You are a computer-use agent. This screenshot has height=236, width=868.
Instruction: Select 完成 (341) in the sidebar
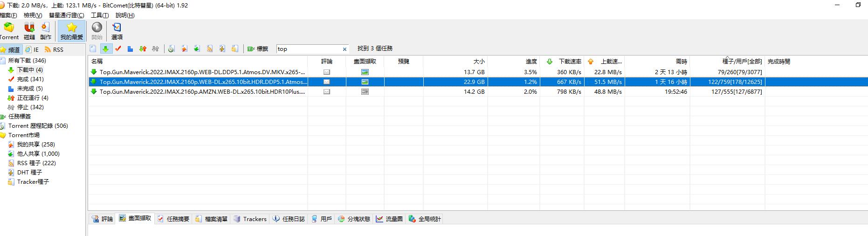30,79
